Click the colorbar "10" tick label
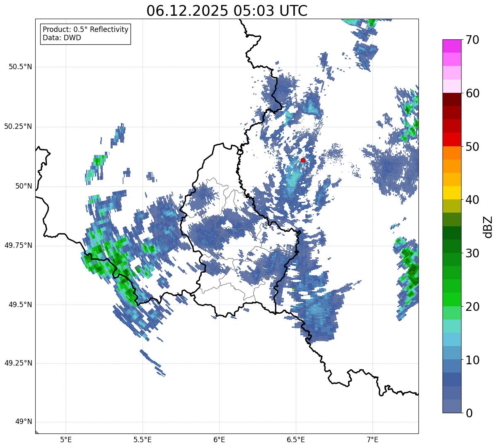The image size is (498, 448). click(472, 360)
